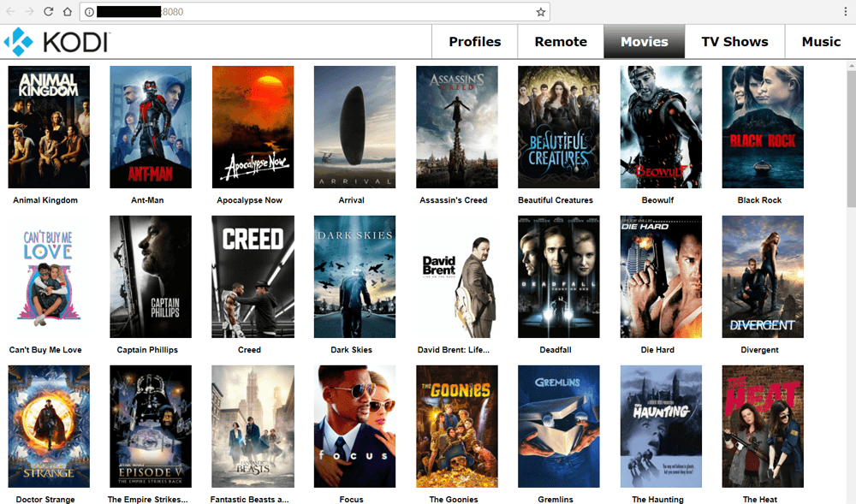This screenshot has width=856, height=504.
Task: Click the "Animal Kingdom" title text
Action: 45,200
